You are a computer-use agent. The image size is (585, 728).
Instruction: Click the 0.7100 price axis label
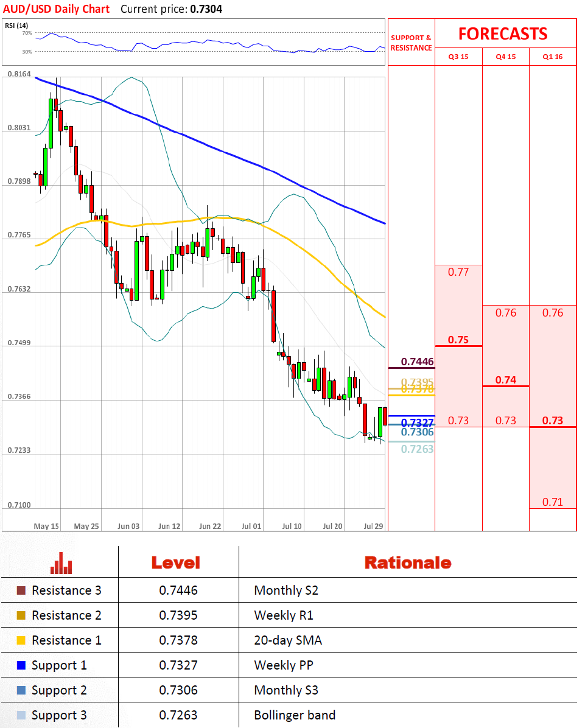coord(19,505)
